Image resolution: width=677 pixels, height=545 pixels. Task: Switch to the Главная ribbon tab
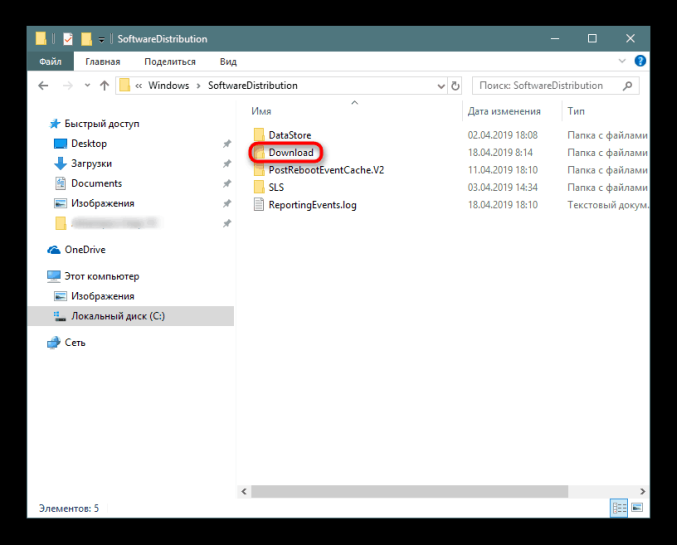(x=103, y=61)
